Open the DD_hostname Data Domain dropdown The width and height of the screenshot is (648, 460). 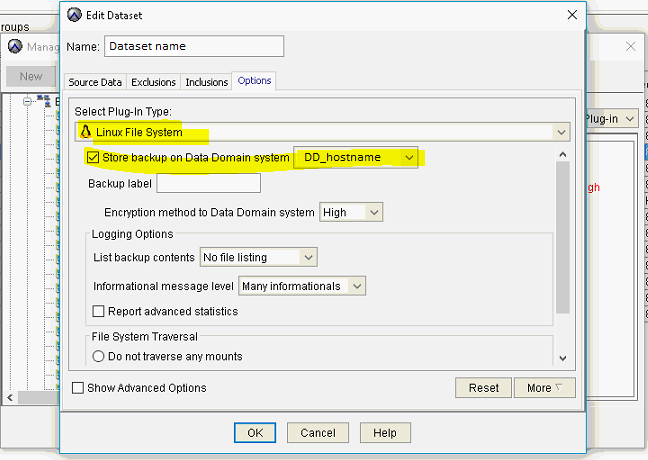coord(408,158)
